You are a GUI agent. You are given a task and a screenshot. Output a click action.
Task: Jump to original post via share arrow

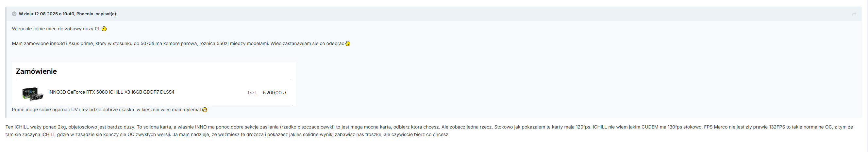tap(854, 14)
